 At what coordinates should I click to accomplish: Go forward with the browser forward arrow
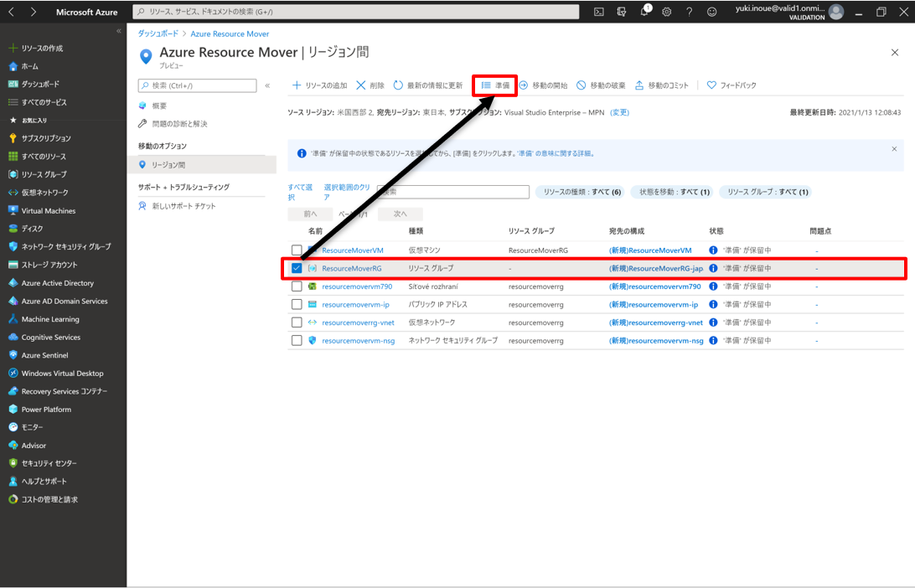click(34, 12)
